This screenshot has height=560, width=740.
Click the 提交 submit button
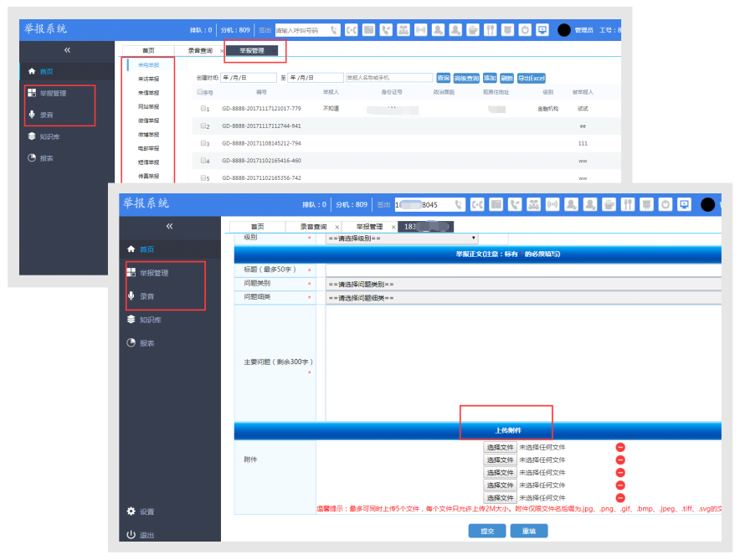click(487, 531)
